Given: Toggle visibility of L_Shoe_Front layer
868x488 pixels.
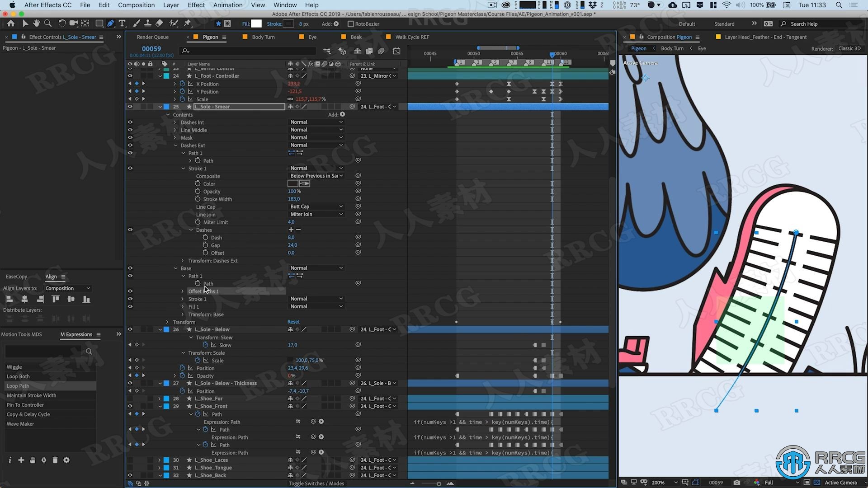Looking at the screenshot, I should tap(130, 406).
